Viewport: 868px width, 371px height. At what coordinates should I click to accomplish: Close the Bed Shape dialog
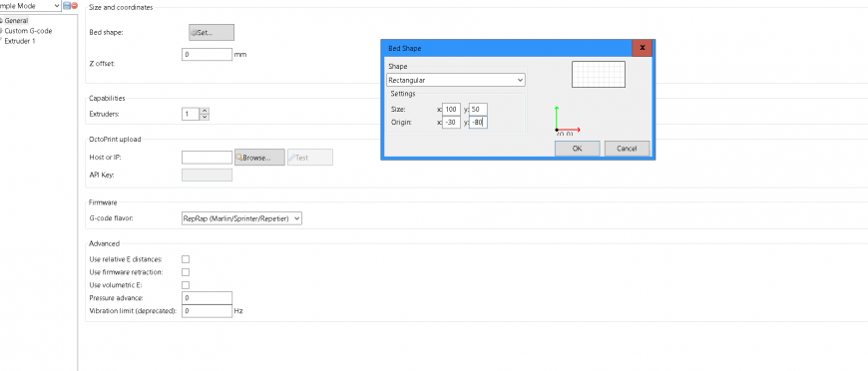pos(643,48)
